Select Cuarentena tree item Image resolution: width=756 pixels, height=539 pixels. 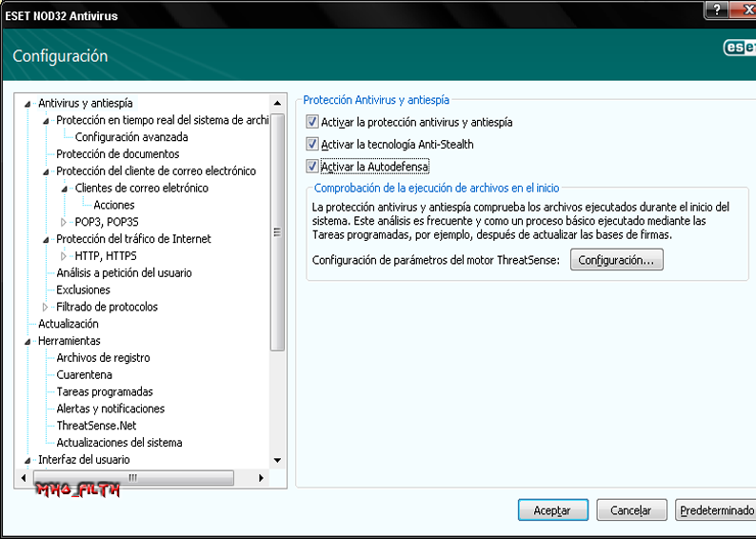84,374
